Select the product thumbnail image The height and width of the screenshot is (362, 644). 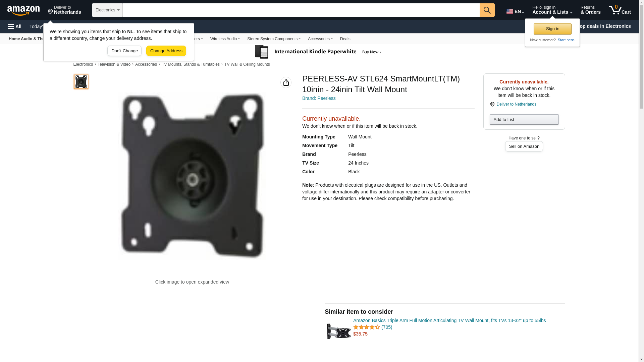coord(81,82)
